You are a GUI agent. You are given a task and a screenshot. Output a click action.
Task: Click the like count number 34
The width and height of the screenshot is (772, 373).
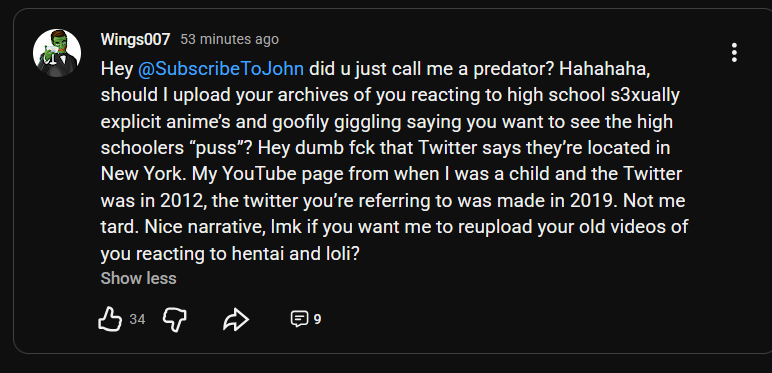pyautogui.click(x=137, y=319)
